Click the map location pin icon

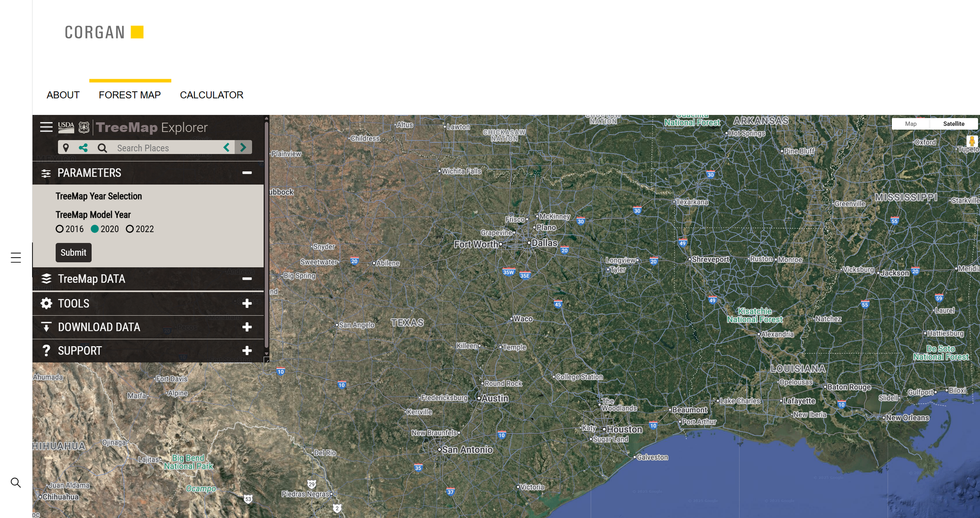(x=66, y=148)
